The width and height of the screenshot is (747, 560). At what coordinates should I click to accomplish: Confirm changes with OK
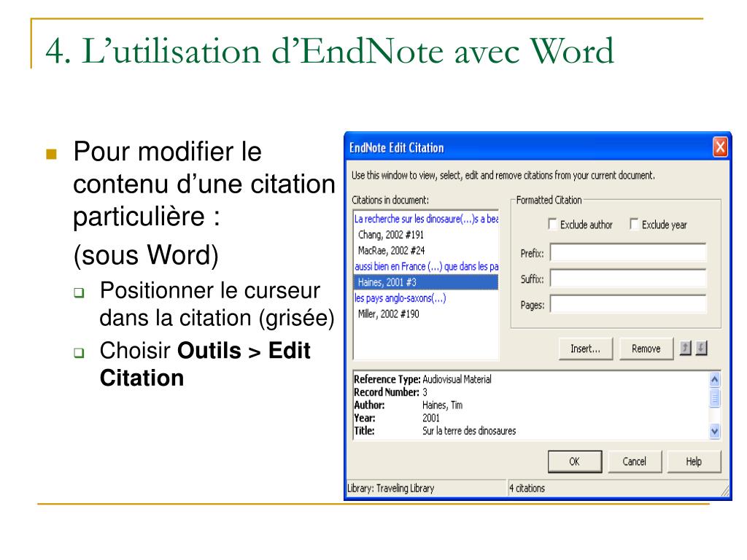(575, 462)
